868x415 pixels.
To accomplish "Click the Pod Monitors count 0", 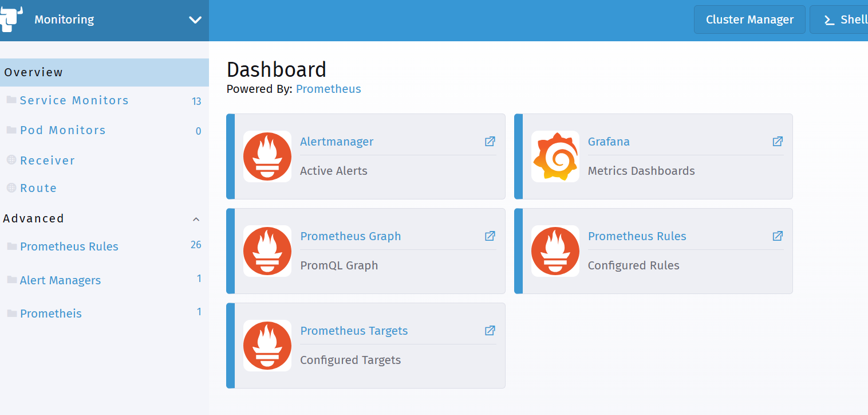I will coord(199,131).
